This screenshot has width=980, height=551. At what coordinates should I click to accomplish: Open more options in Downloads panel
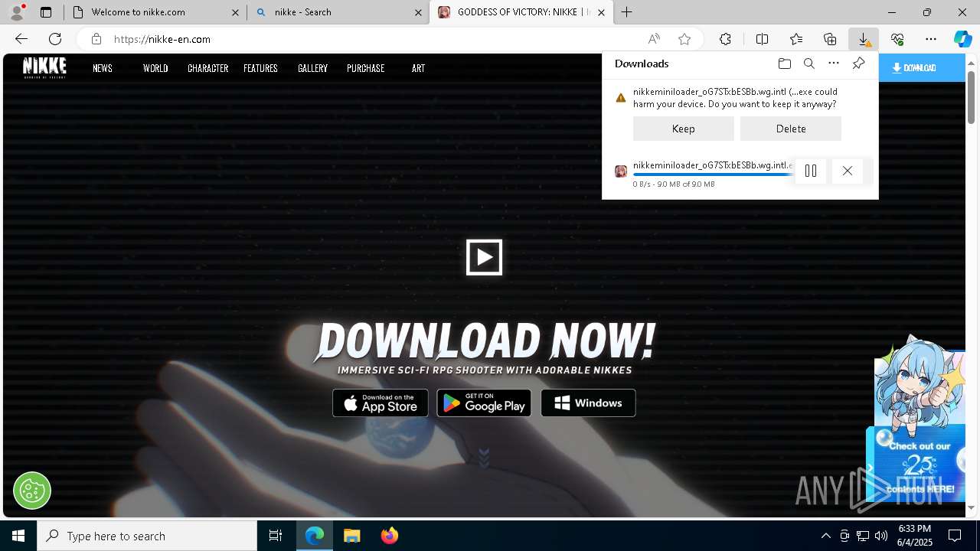pos(834,64)
